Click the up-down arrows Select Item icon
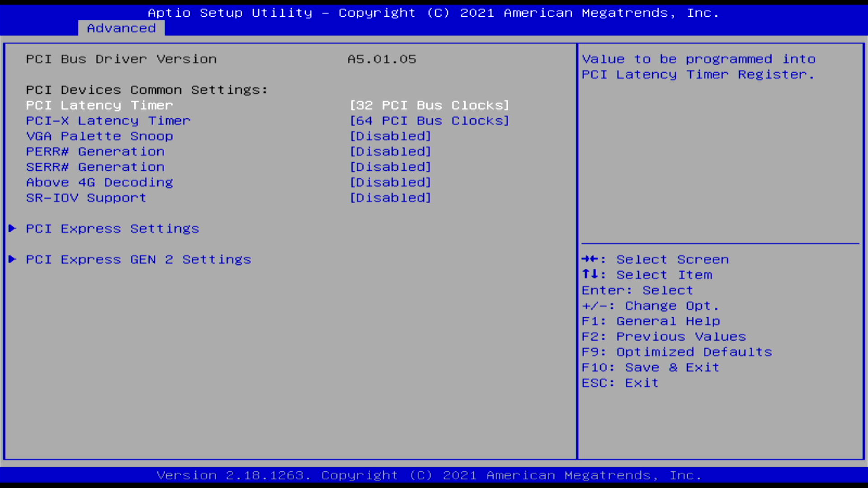The image size is (868, 488). (590, 275)
